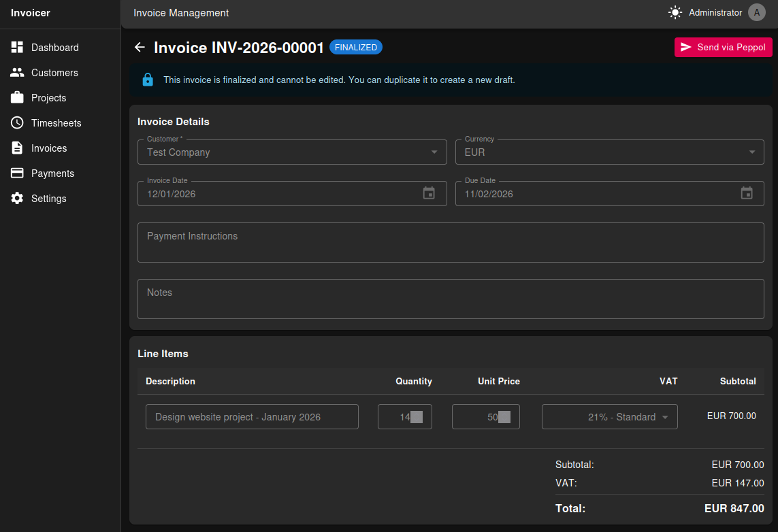Screen dimensions: 778x532
Task: Click the paper plane send icon
Action: 685,47
